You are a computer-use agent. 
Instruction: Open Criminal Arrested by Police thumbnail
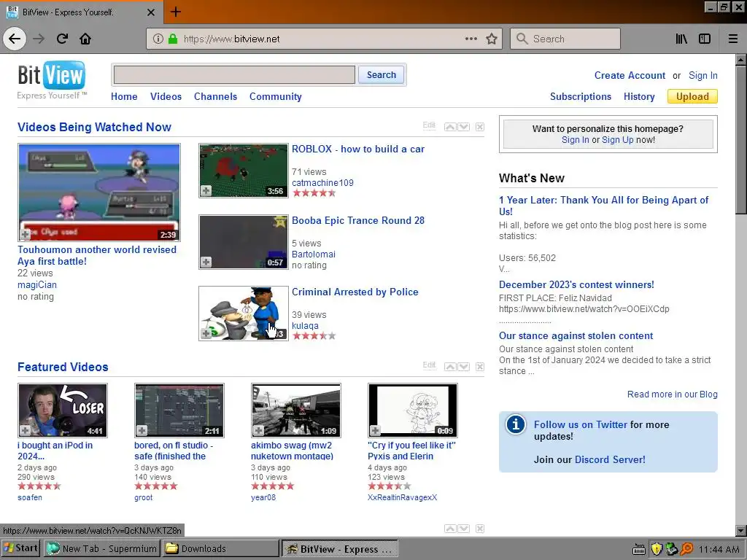click(244, 314)
